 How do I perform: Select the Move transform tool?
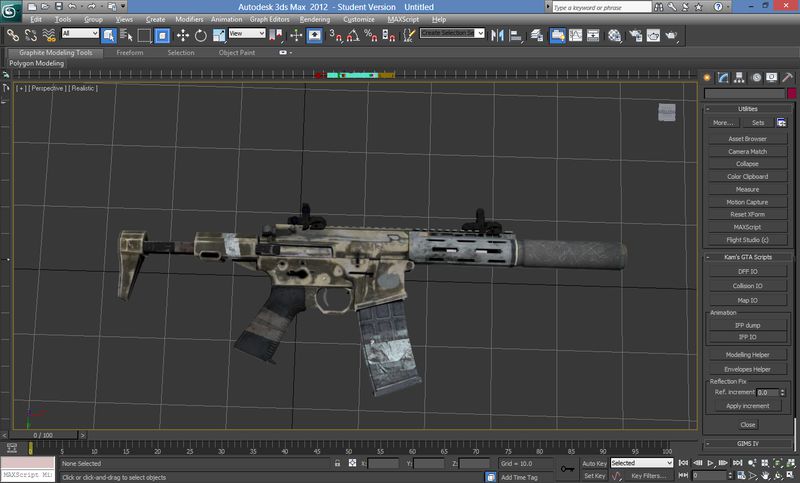183,35
